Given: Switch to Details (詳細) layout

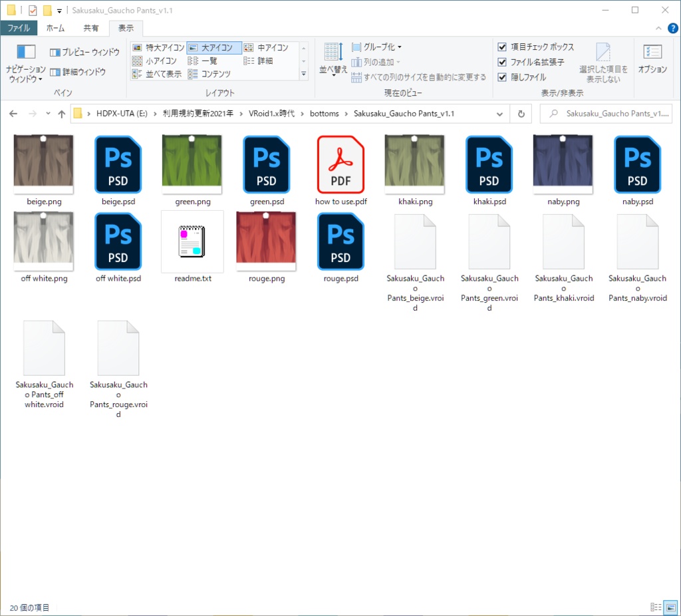Looking at the screenshot, I should [x=259, y=61].
